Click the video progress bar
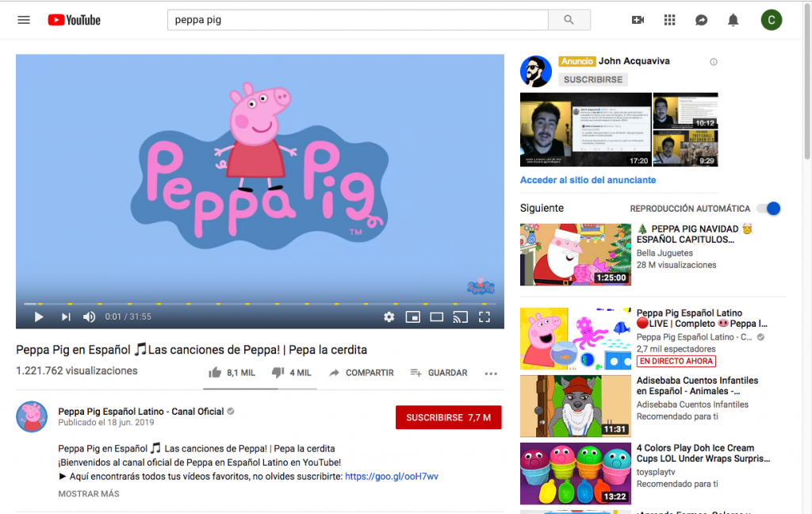812x514 pixels. [x=260, y=304]
